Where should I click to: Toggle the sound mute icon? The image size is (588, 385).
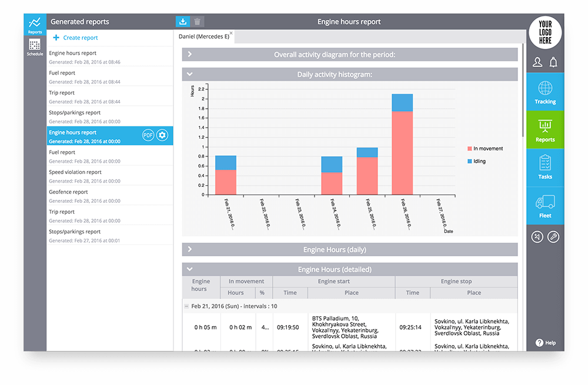pos(537,237)
